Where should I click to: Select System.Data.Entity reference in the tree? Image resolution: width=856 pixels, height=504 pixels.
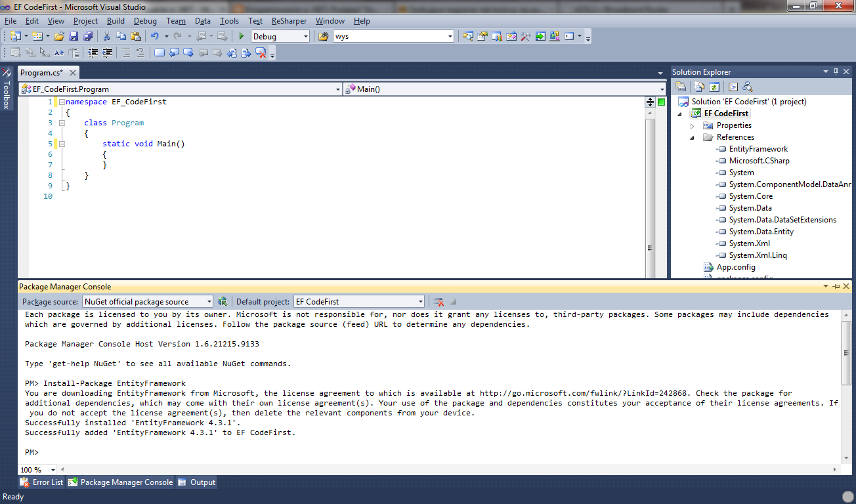coord(761,232)
